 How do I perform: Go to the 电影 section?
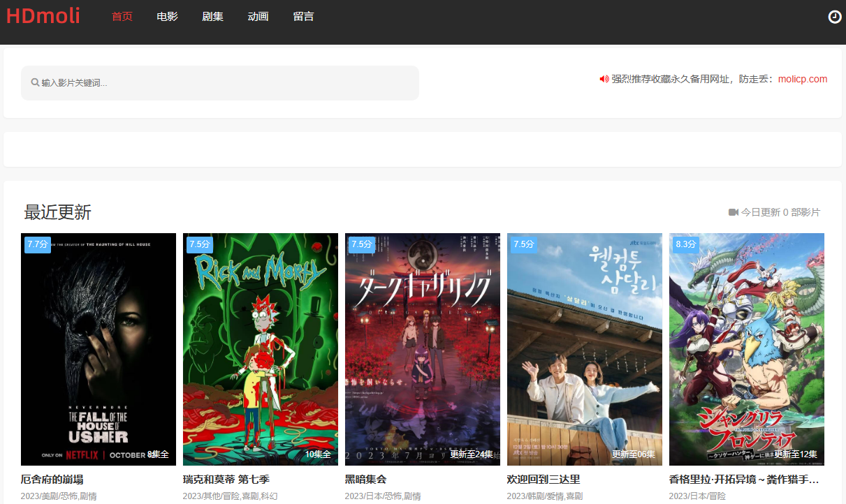pyautogui.click(x=168, y=17)
